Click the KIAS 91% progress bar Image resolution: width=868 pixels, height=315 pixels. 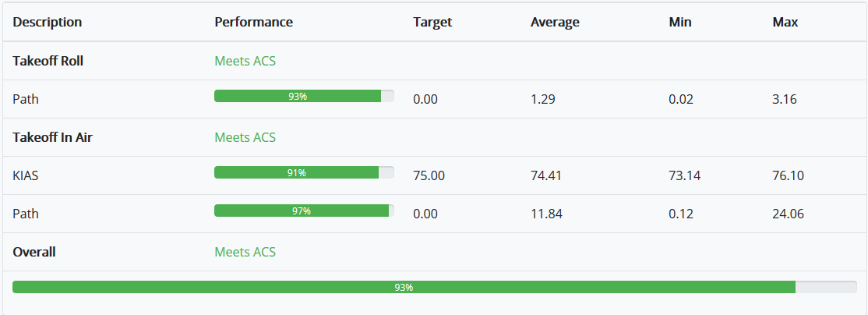point(304,172)
